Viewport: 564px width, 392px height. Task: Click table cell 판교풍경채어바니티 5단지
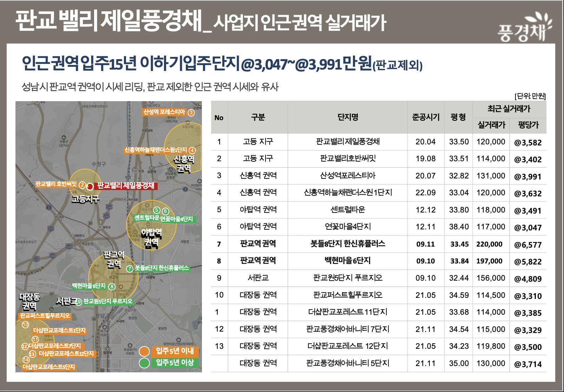click(348, 363)
